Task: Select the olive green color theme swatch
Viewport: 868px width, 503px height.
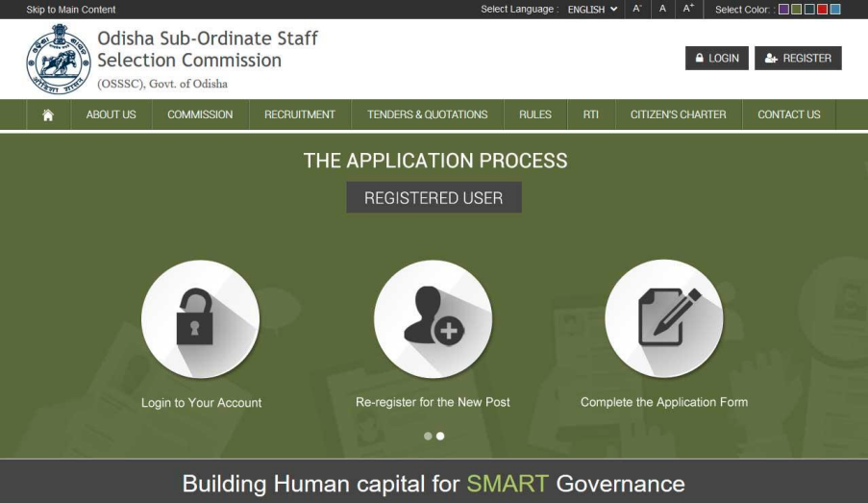Action: point(797,9)
